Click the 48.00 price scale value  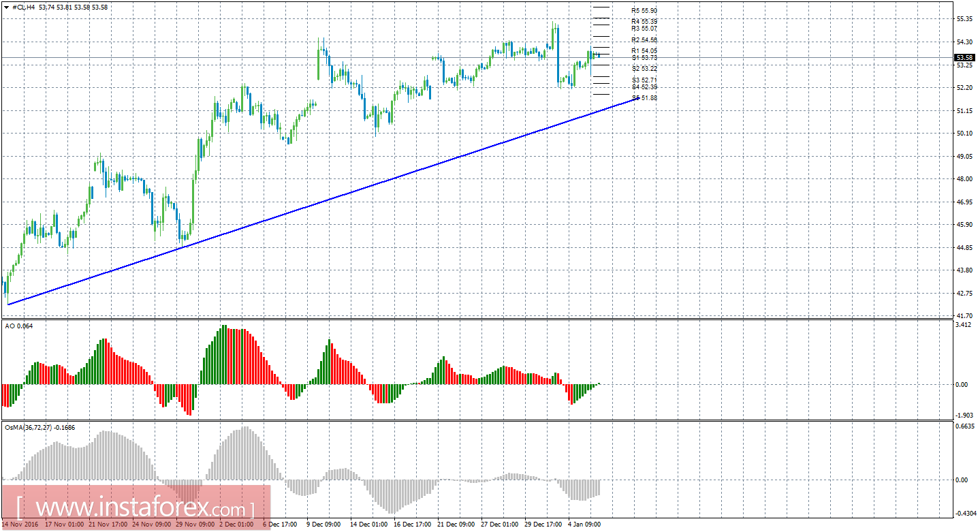(964, 179)
